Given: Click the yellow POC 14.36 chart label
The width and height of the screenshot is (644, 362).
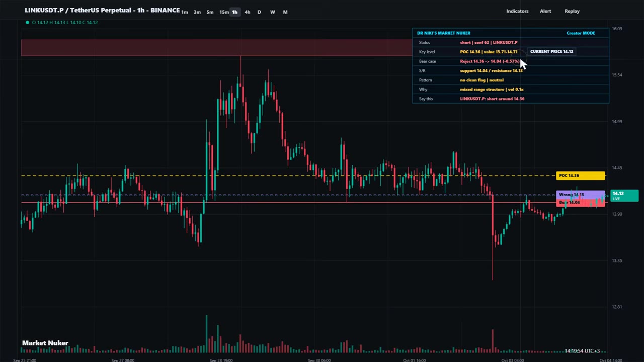Looking at the screenshot, I should click(581, 175).
